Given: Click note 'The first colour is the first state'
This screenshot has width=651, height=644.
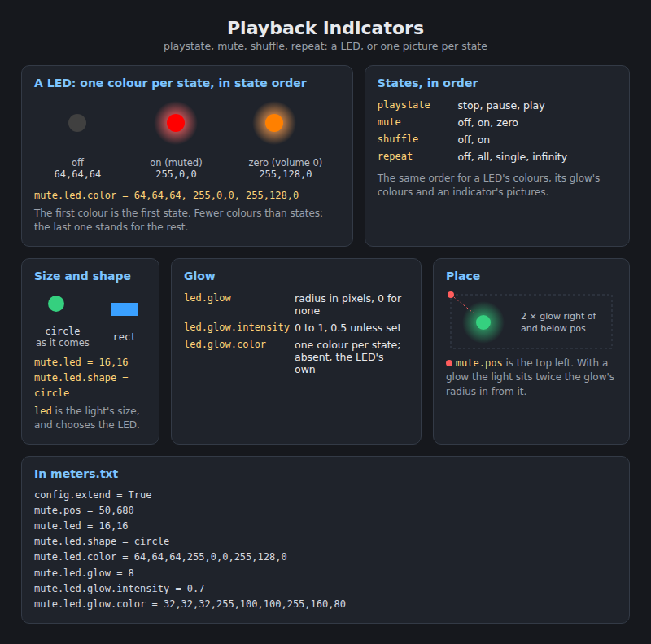Looking at the screenshot, I should pyautogui.click(x=178, y=220).
